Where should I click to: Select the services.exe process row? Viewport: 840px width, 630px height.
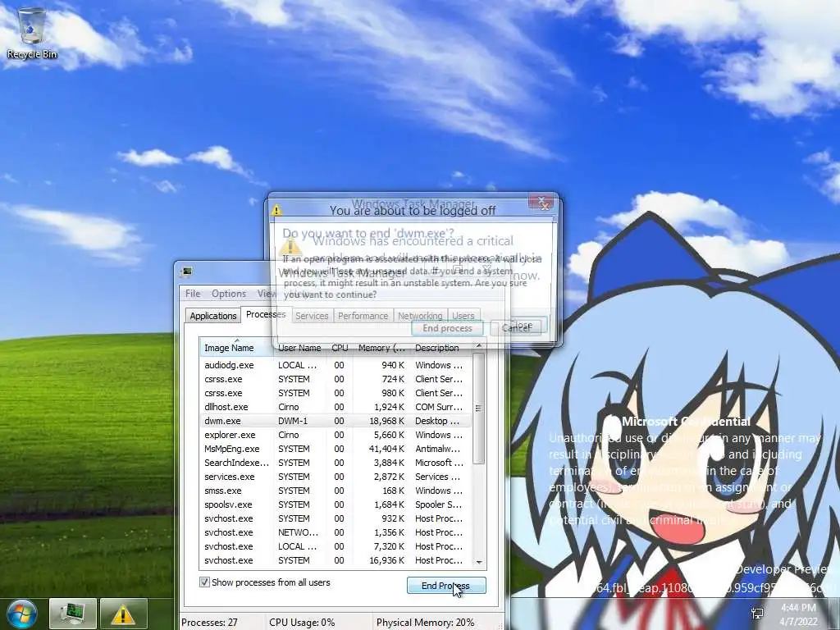pos(336,477)
